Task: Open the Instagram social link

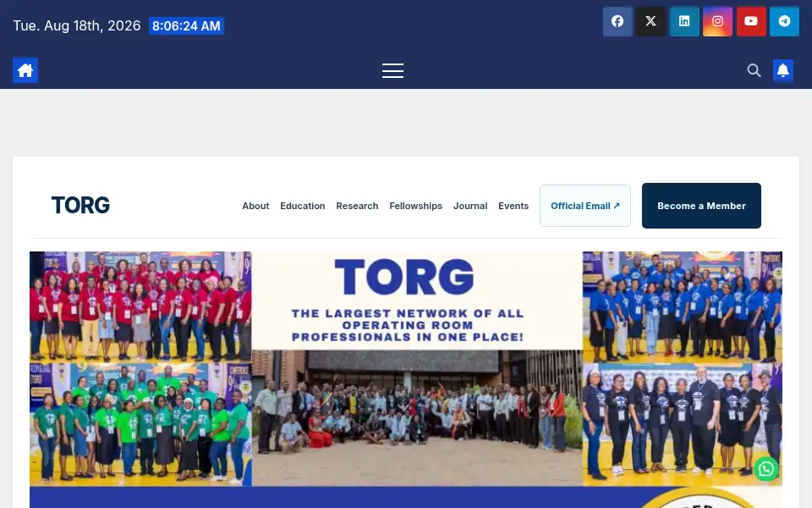Action: coord(718,21)
